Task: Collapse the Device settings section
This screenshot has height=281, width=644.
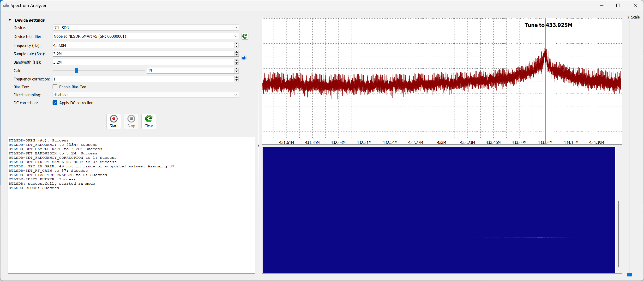Action: (10, 20)
